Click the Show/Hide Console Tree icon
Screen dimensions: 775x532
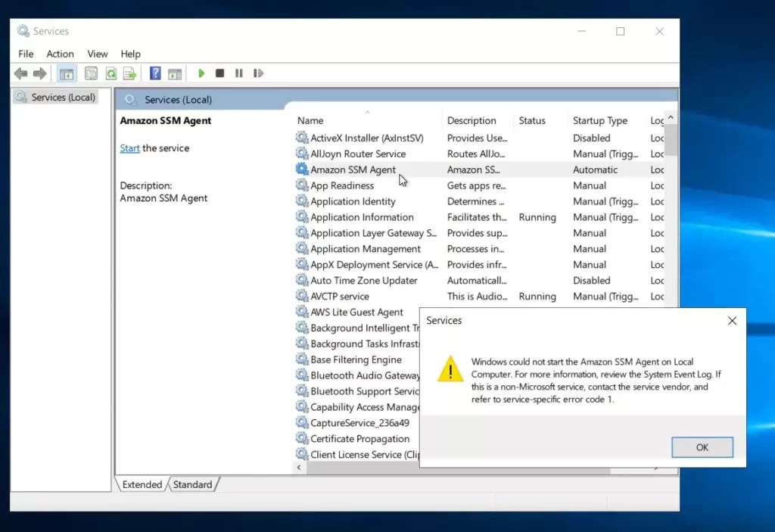point(67,73)
